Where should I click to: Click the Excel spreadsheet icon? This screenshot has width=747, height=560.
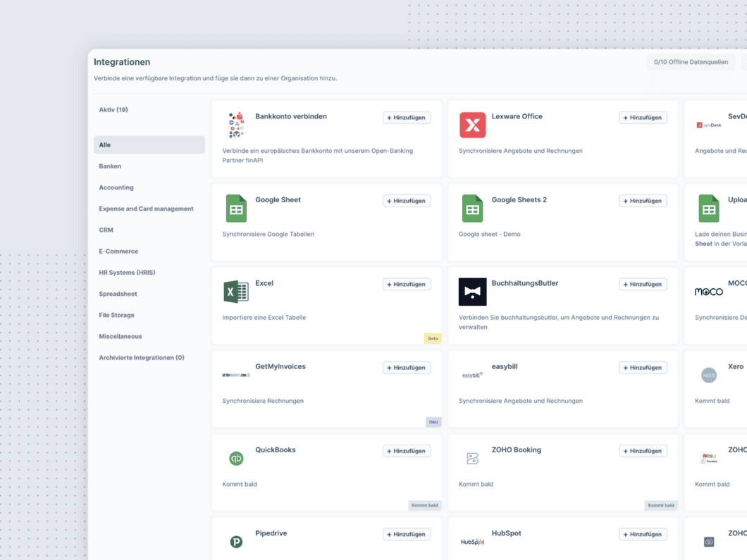point(236,292)
